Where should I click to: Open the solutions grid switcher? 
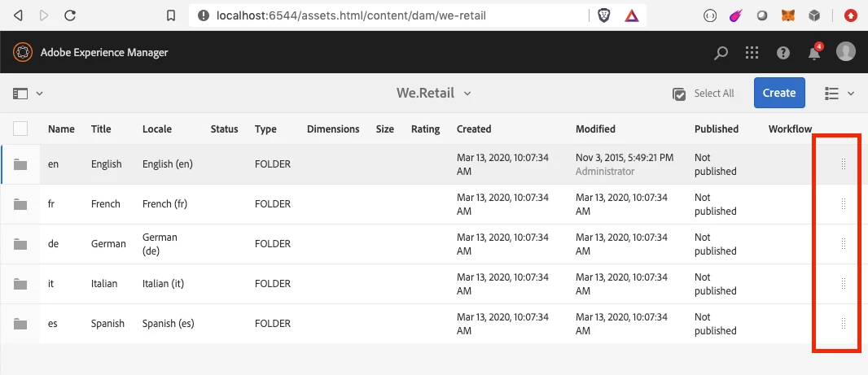(x=752, y=53)
